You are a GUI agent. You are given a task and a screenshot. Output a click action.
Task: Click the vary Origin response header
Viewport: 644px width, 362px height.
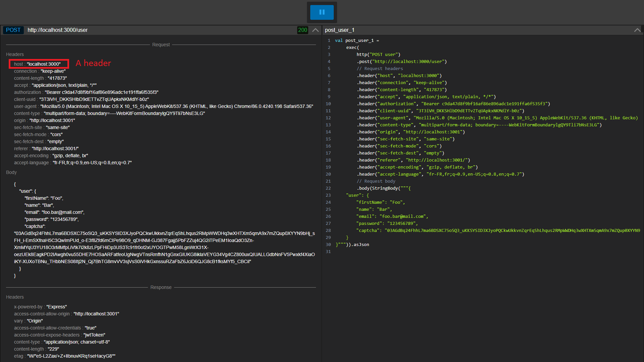28,321
